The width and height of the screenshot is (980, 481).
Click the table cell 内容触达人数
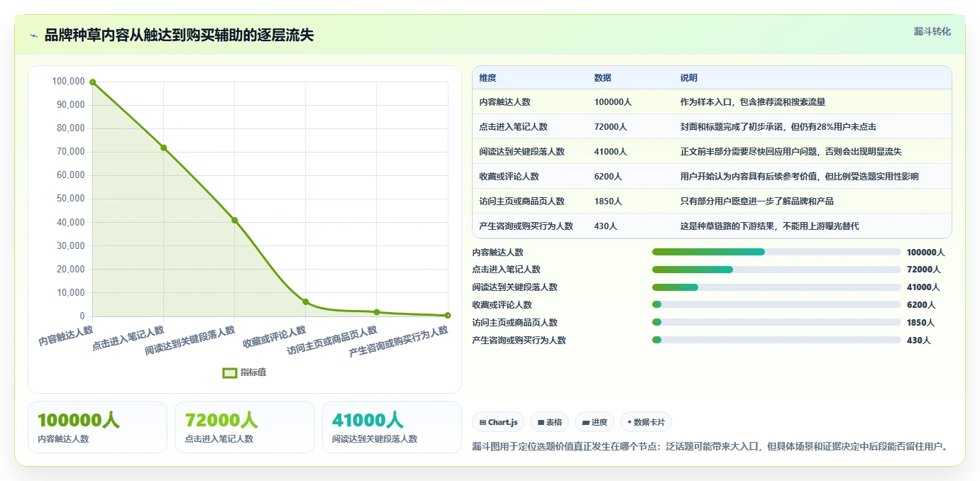505,102
